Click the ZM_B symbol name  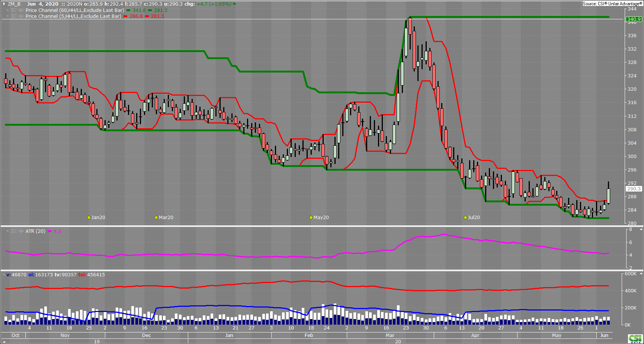[14, 4]
